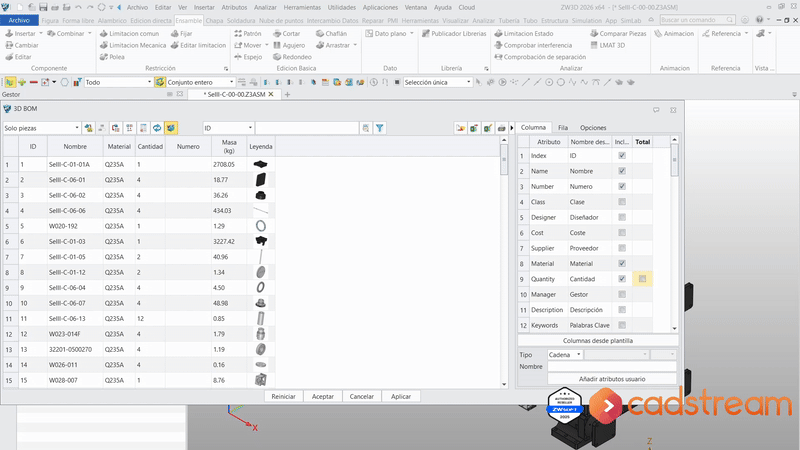The height and width of the screenshot is (450, 800).
Task: Click Comprobar interferencia tool
Action: (533, 45)
